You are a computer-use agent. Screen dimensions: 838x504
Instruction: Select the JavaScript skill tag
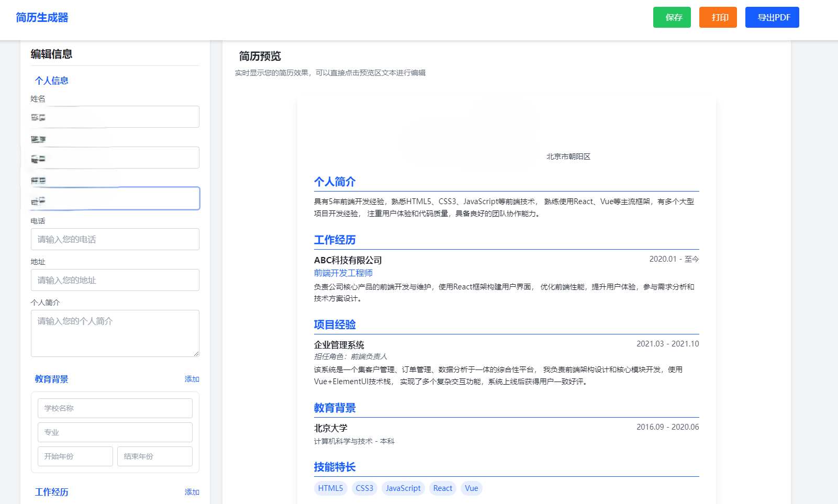click(x=403, y=488)
